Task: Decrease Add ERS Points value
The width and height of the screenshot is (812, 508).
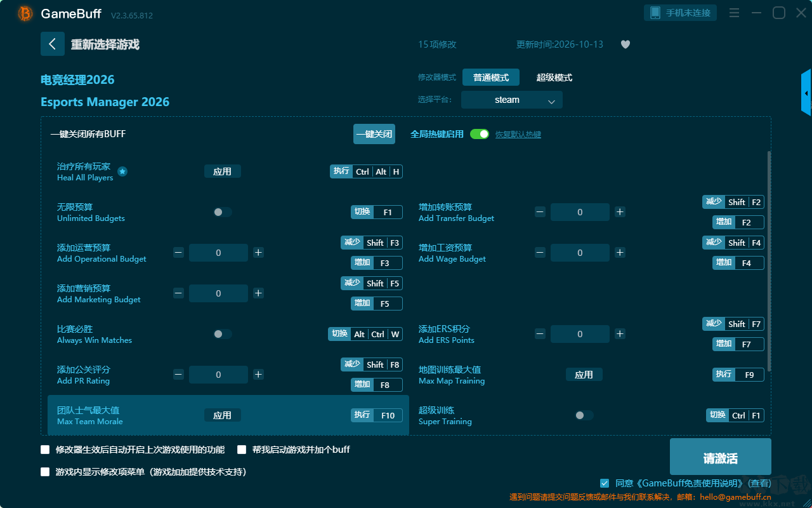Action: click(x=540, y=334)
